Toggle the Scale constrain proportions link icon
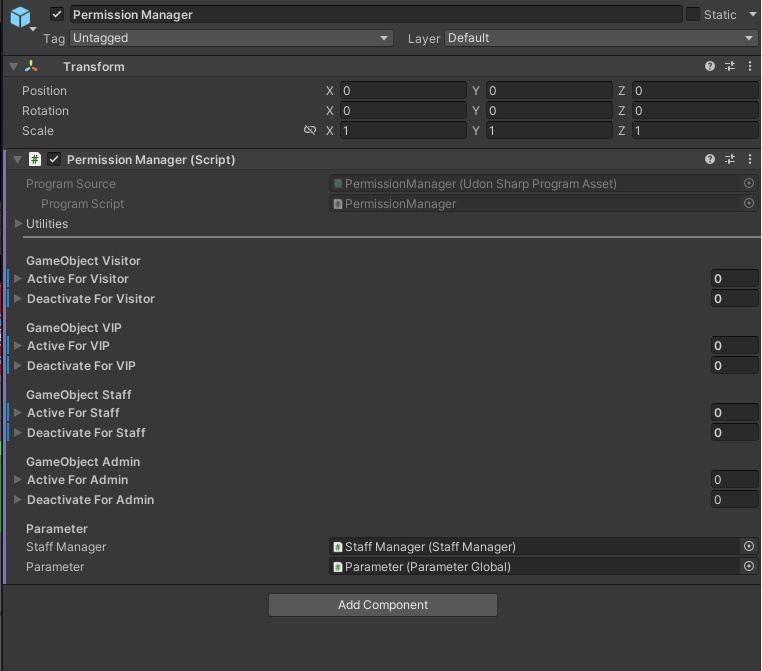The width and height of the screenshot is (762, 671). pyautogui.click(x=310, y=130)
